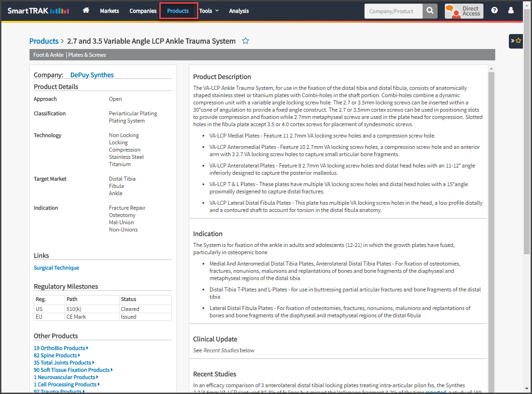Click the Fracture Repair indication value
The height and width of the screenshot is (394, 532).
tap(127, 208)
